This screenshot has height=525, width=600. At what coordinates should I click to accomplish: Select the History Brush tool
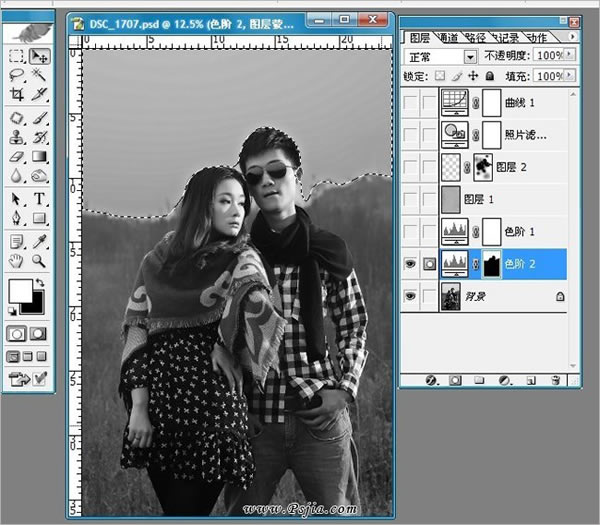[39, 137]
